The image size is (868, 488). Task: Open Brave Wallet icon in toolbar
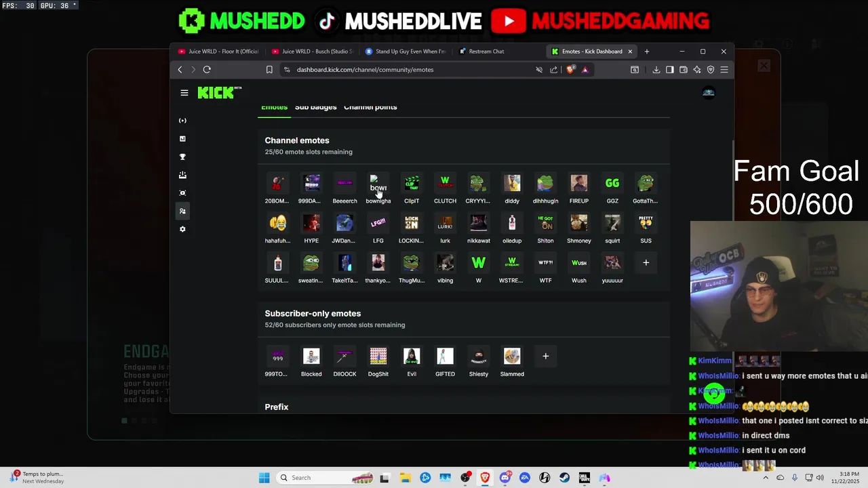[684, 69]
